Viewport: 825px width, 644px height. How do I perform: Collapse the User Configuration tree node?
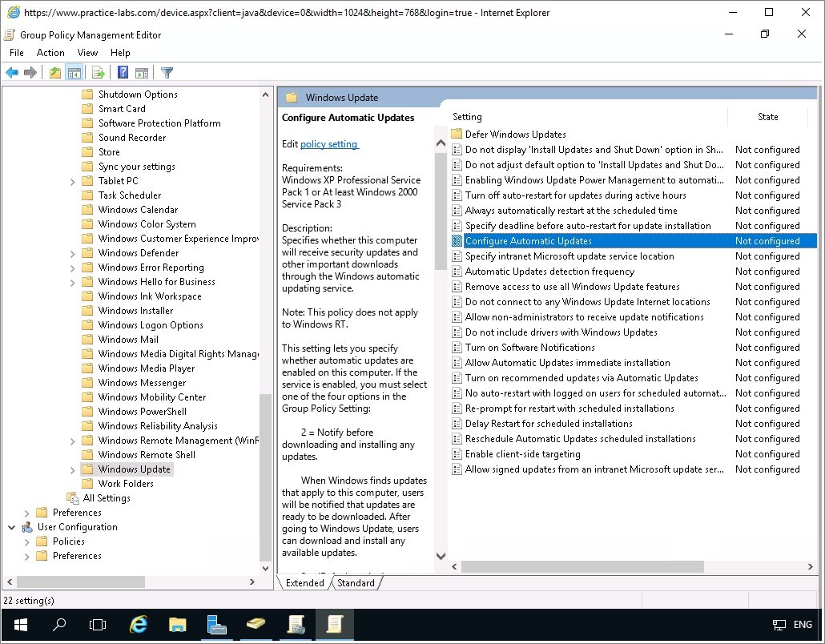12,527
